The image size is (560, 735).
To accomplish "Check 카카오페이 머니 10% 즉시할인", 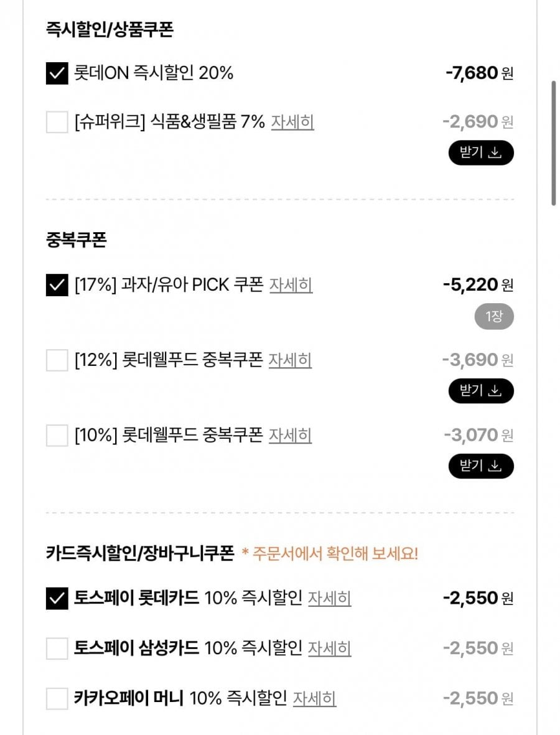I will pos(57,698).
